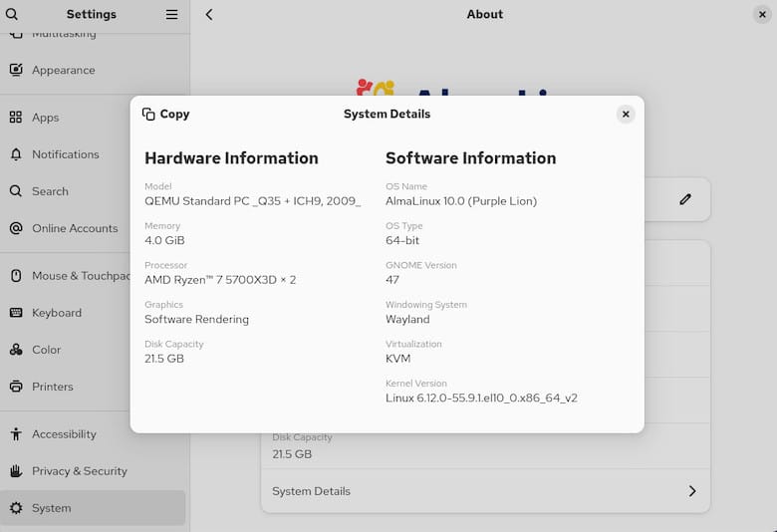
Task: Click the KVM virtualization value
Action: (x=397, y=359)
